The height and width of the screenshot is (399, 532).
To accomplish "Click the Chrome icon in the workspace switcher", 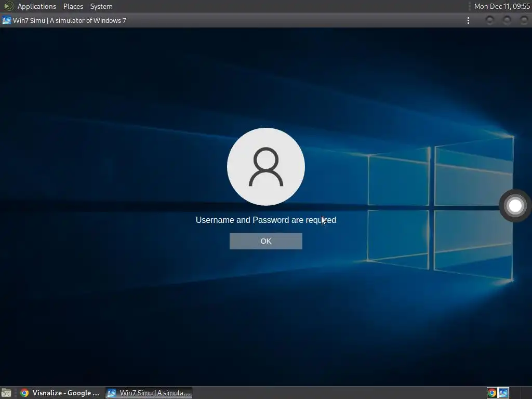I will click(491, 393).
